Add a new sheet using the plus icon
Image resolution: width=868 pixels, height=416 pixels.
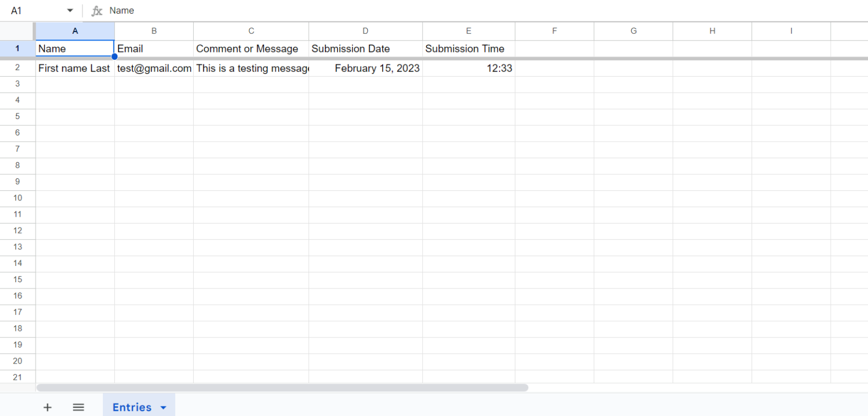tap(47, 407)
